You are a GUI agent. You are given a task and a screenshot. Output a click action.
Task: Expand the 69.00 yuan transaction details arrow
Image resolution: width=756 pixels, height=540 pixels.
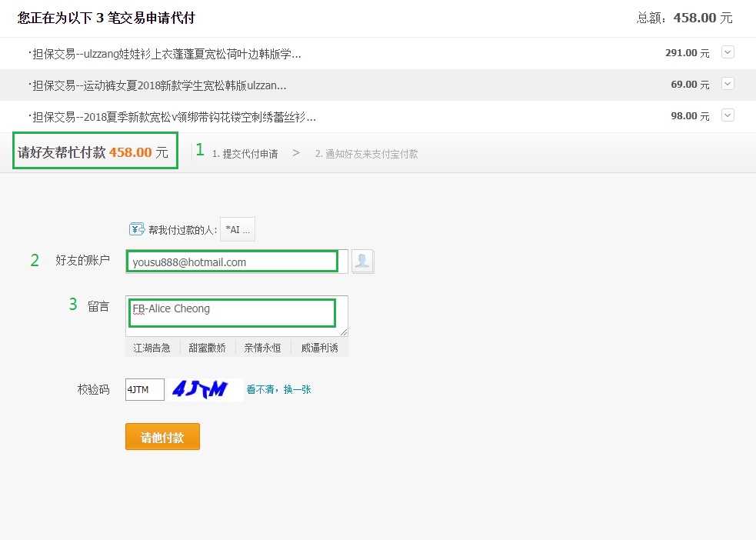coord(728,84)
